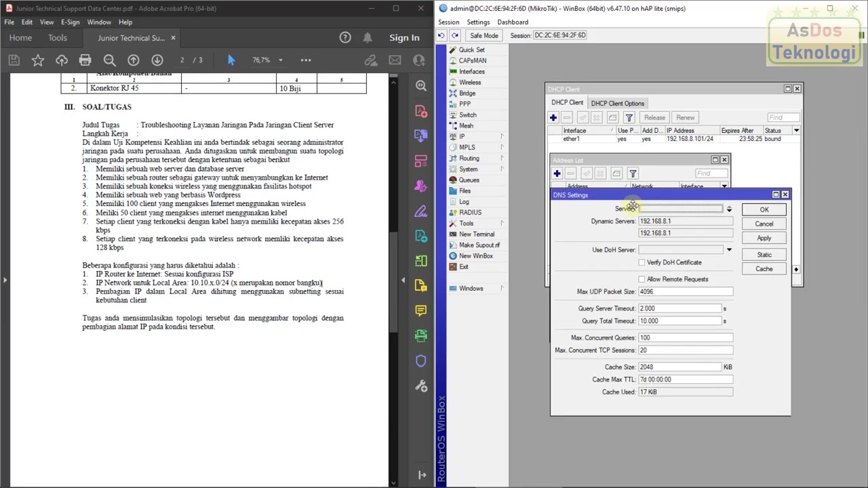This screenshot has width=868, height=488.
Task: Switch to Acrobat Tools tab
Action: click(58, 38)
